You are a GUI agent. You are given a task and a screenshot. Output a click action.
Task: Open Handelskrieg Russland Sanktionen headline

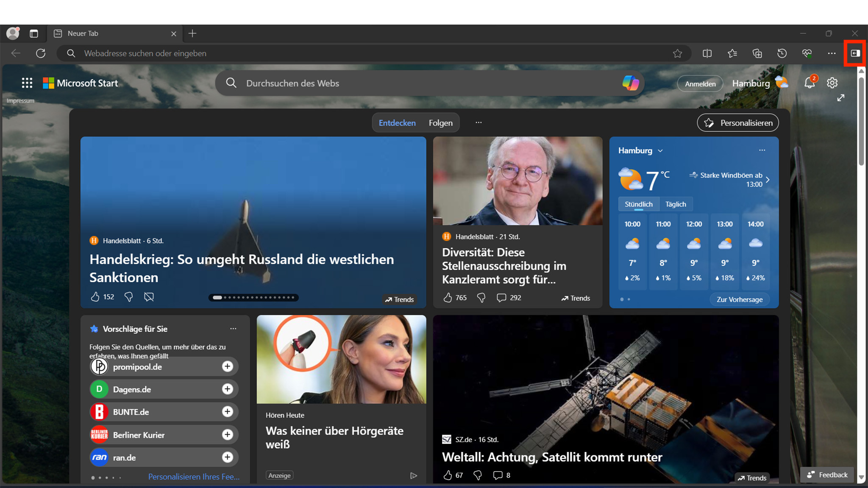pos(242,268)
